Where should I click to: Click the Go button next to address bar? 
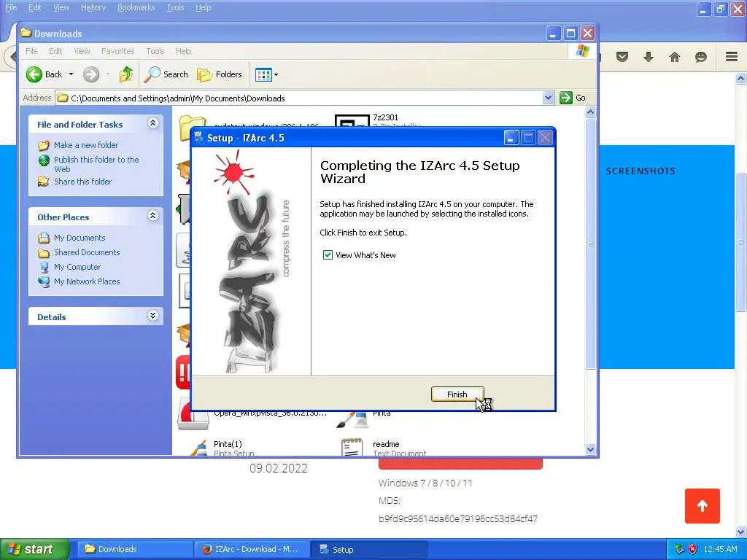573,98
